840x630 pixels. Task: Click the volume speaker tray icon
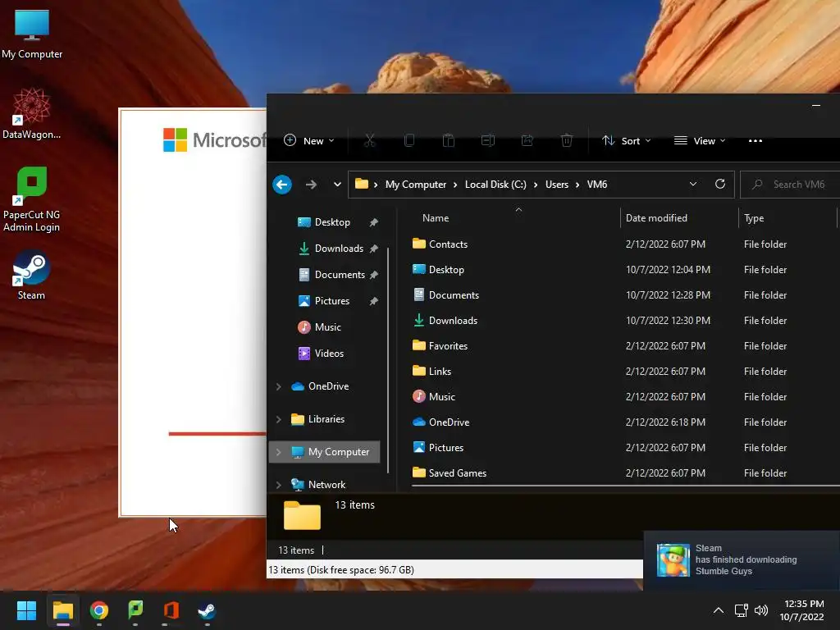coord(761,610)
